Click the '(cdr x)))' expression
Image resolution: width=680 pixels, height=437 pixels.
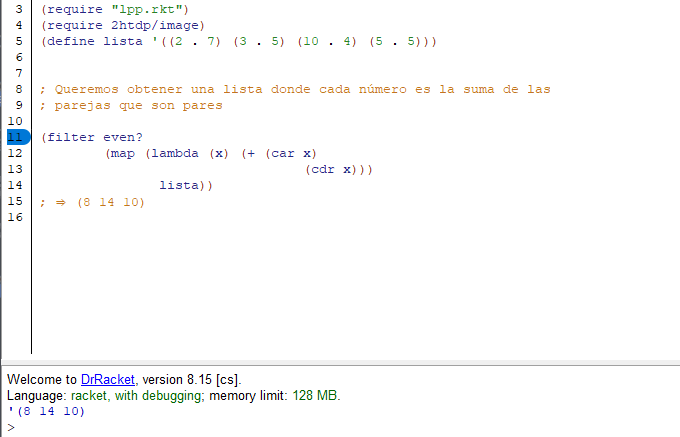tap(339, 170)
